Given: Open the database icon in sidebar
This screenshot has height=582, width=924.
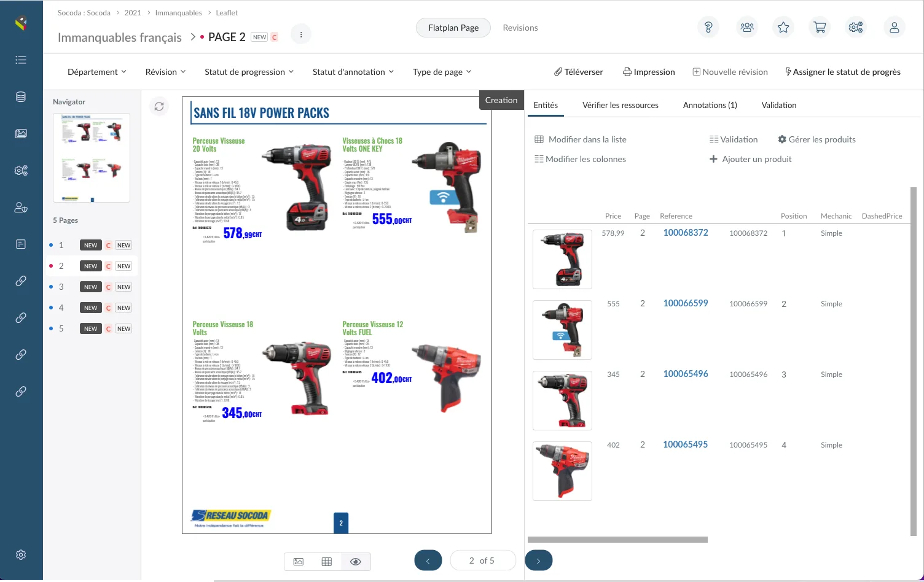Looking at the screenshot, I should coord(21,97).
